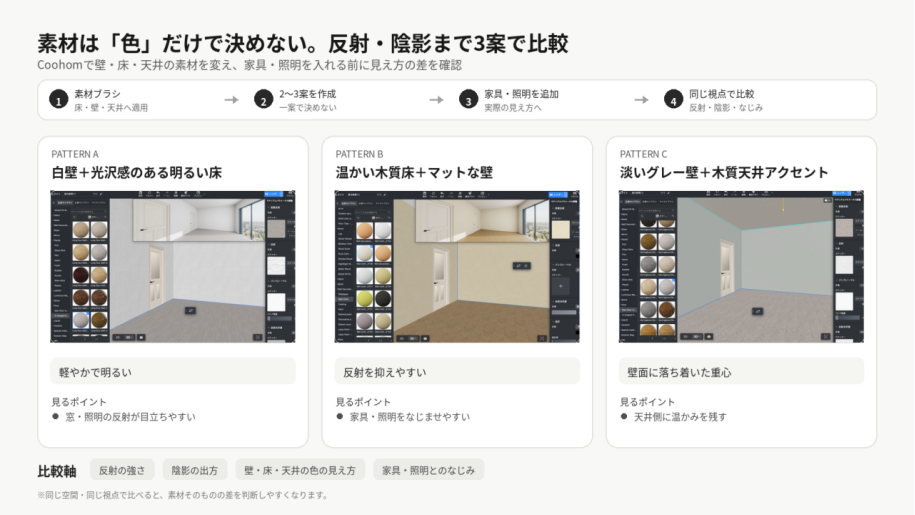The height and width of the screenshot is (515, 915).
Task: Click the 'PATTERN B' label
Action: pyautogui.click(x=359, y=154)
